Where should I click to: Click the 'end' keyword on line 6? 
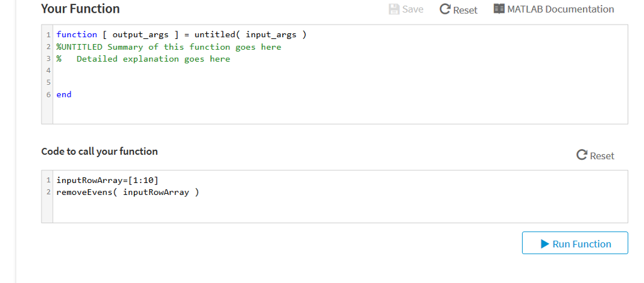tap(64, 94)
